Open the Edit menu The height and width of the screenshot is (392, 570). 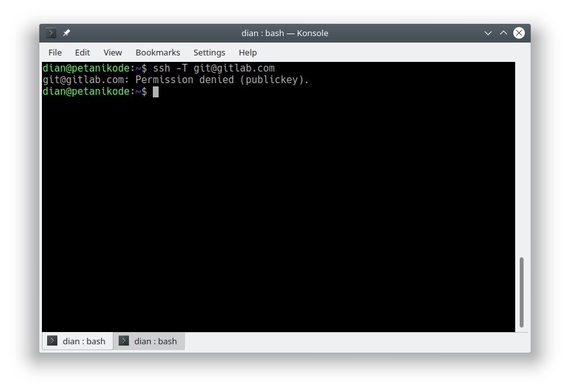coord(82,52)
